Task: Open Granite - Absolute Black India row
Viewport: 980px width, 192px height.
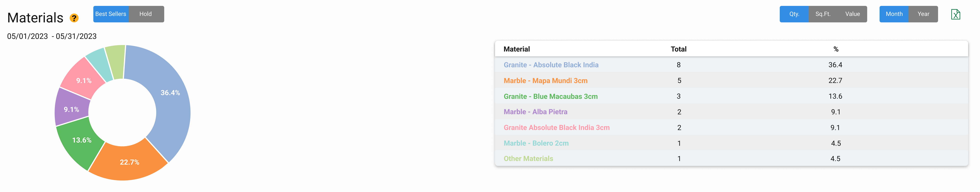Action: tap(731, 65)
